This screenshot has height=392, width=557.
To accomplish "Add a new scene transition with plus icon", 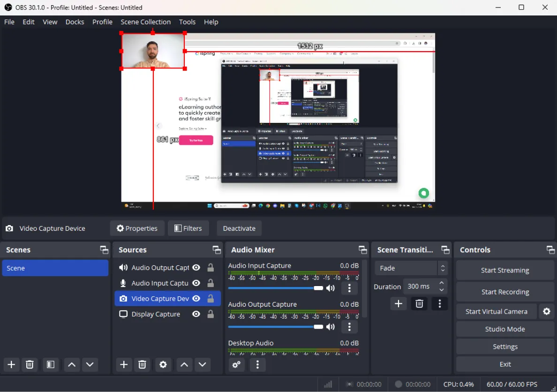I will pyautogui.click(x=398, y=303).
